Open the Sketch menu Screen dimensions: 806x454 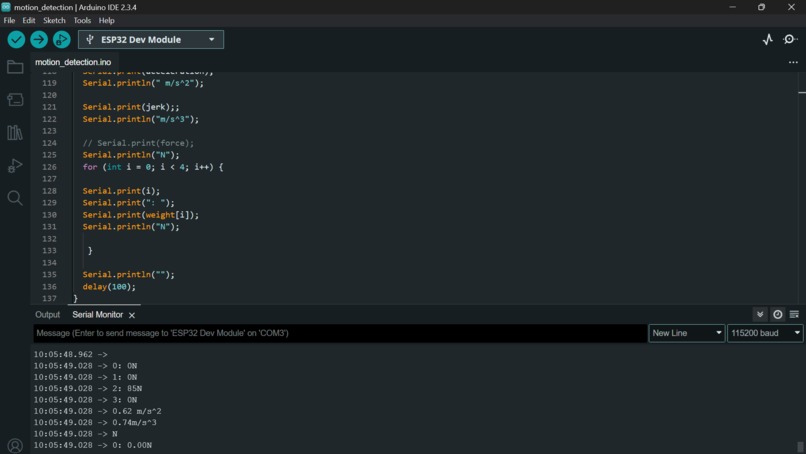(x=54, y=21)
